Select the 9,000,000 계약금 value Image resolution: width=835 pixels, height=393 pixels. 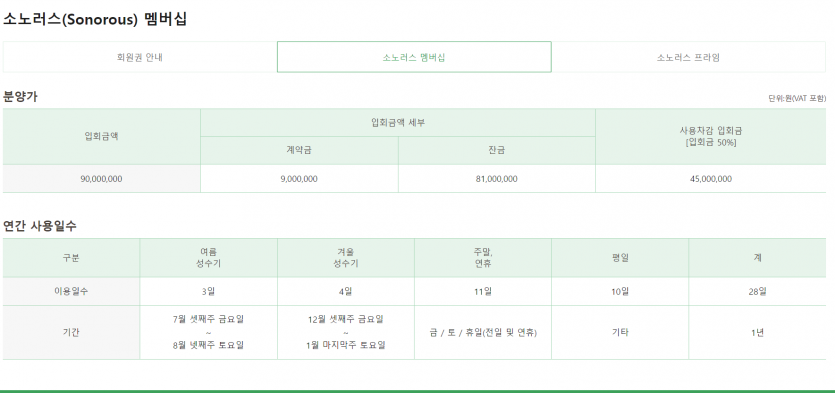(299, 179)
